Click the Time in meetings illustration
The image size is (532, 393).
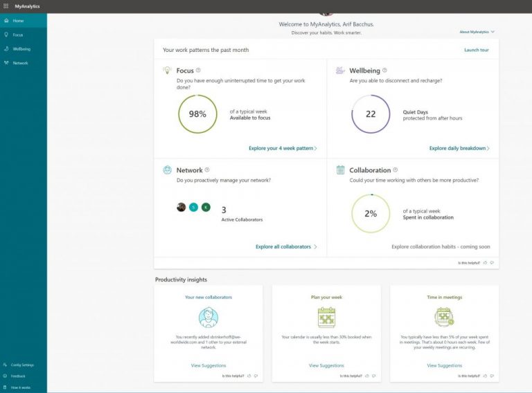[444, 317]
